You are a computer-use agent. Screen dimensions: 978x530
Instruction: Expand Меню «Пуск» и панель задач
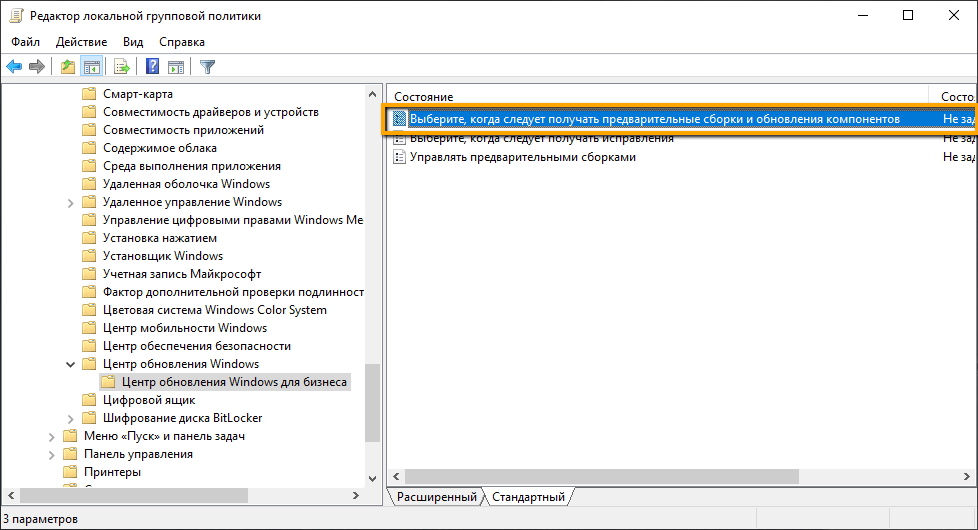[x=52, y=436]
